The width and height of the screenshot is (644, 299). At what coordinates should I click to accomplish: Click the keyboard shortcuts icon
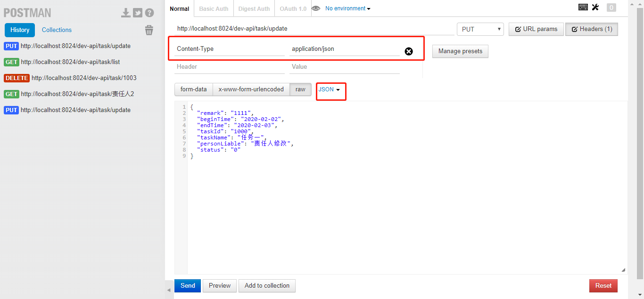(583, 7)
